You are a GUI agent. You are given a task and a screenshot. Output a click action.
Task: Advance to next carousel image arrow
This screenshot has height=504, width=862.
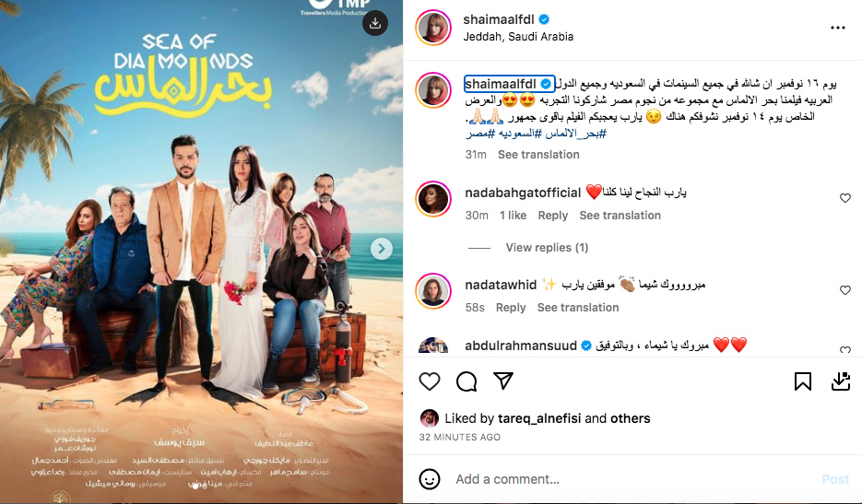pos(381,249)
